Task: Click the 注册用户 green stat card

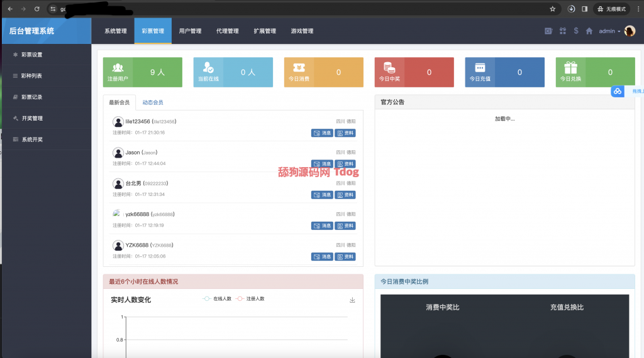Action: point(142,72)
